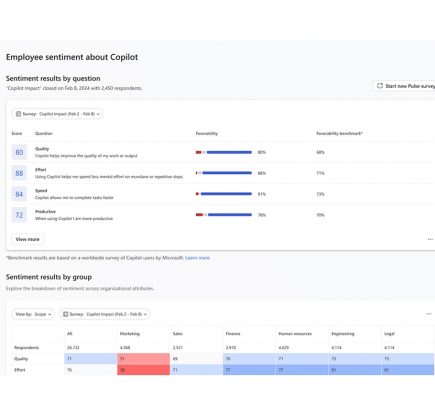Click the Sentiment results by group heading
The image size is (435, 415).
[x=49, y=277]
